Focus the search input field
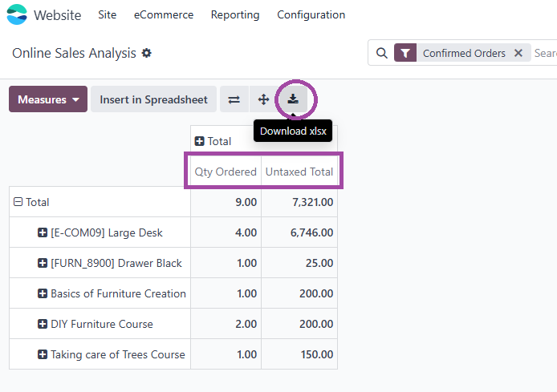Viewport: 557px width, 392px height. coord(545,53)
